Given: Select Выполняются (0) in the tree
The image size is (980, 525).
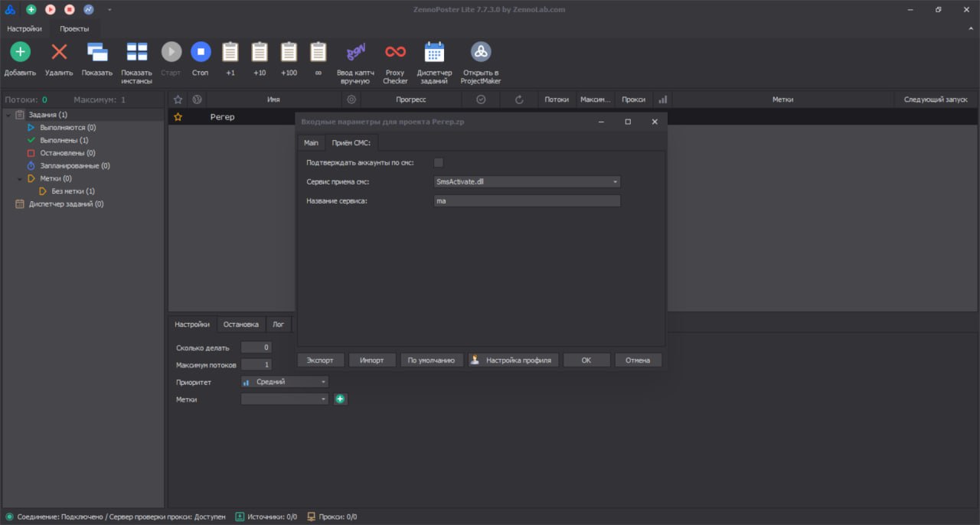Looking at the screenshot, I should coord(67,128).
